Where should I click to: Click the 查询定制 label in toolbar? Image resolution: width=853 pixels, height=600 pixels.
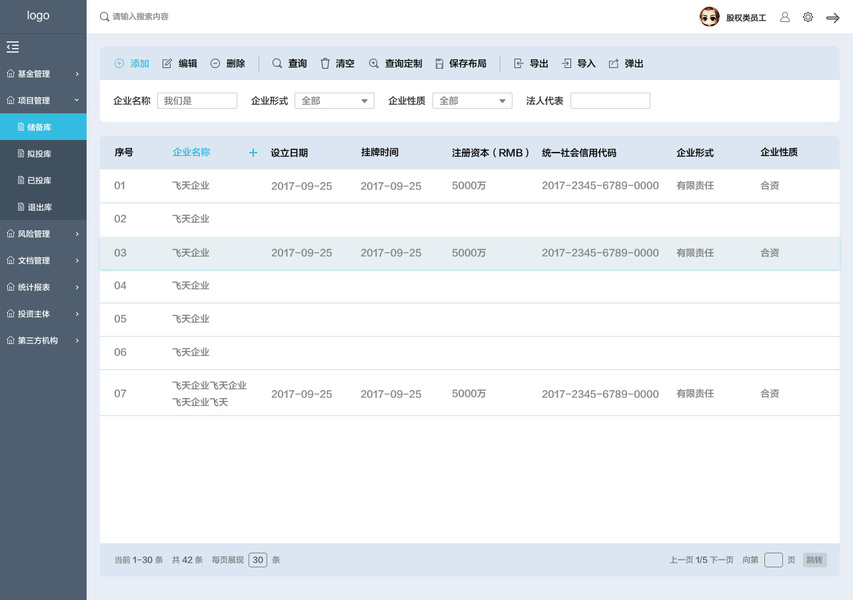[403, 64]
